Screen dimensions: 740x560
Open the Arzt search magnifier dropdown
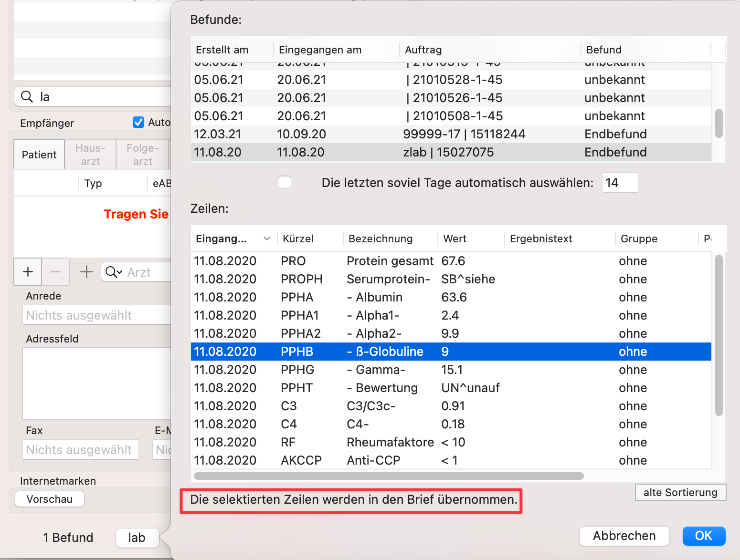click(x=114, y=272)
